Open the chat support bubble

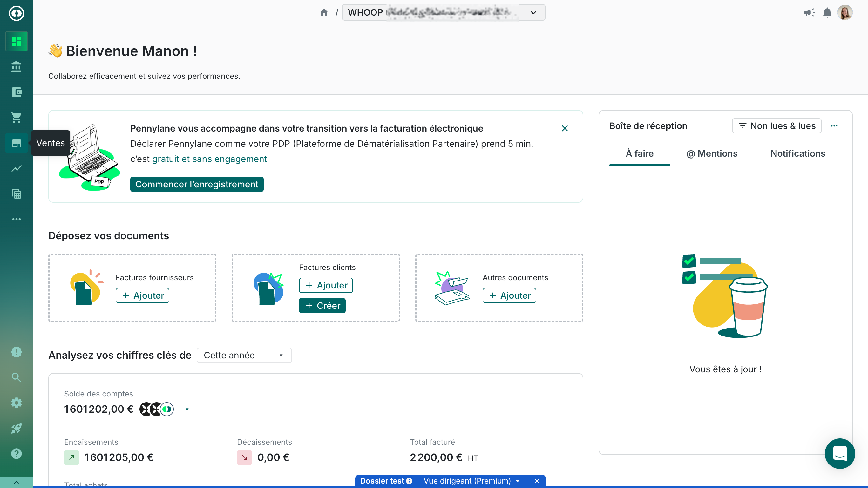(839, 453)
